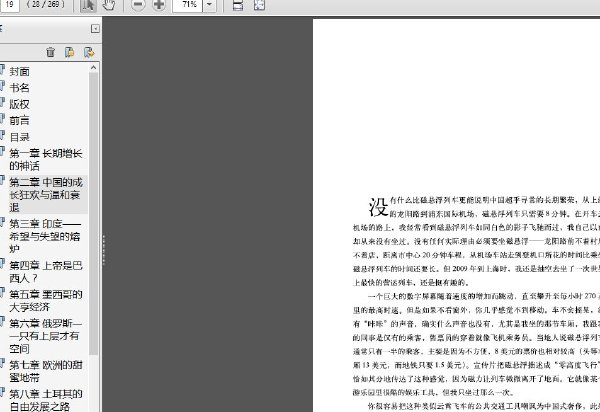Jump to the 前言 bookmark

coord(20,121)
